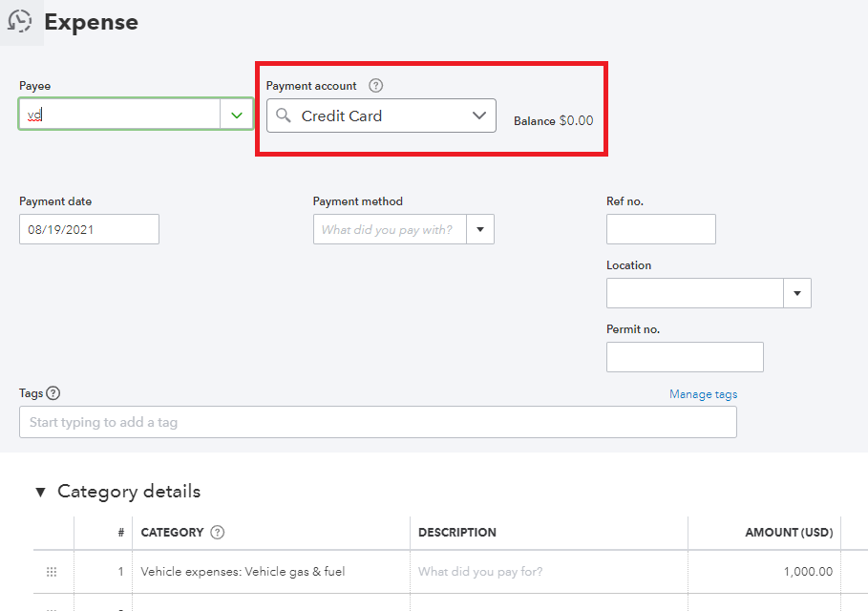Click the Payment date field
Image resolution: width=868 pixels, height=611 pixels.
(x=89, y=230)
